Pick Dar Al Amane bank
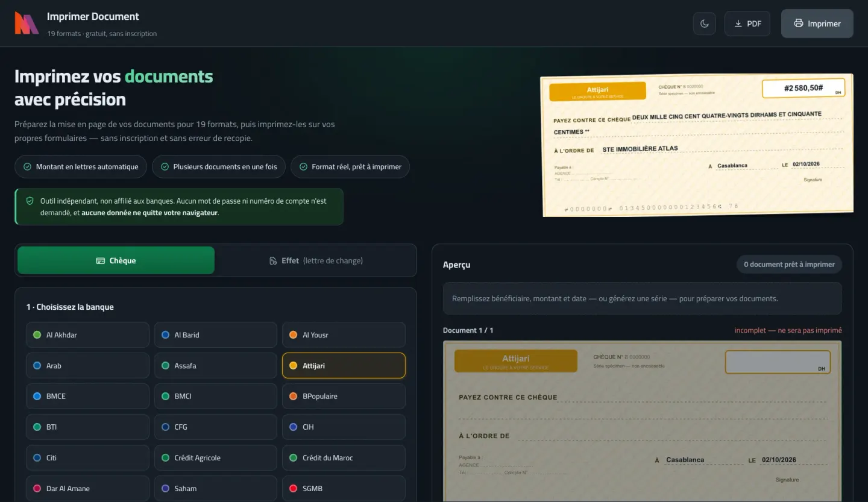Screen dimensions: 868x502 pyautogui.click(x=87, y=488)
